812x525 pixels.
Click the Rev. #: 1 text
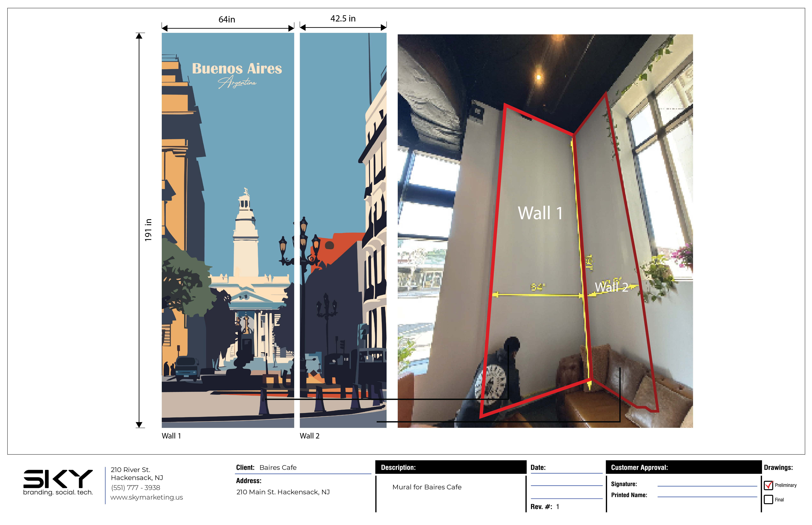[x=545, y=507]
